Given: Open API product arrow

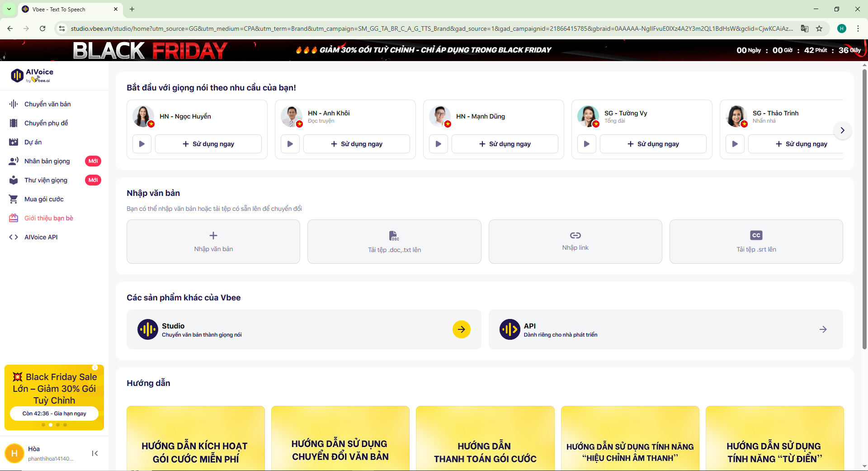Looking at the screenshot, I should pyautogui.click(x=823, y=329).
